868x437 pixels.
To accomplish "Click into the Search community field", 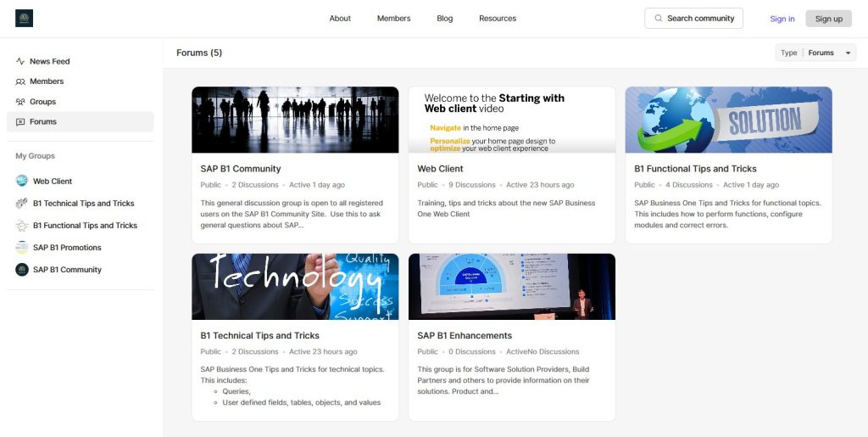I will [693, 19].
